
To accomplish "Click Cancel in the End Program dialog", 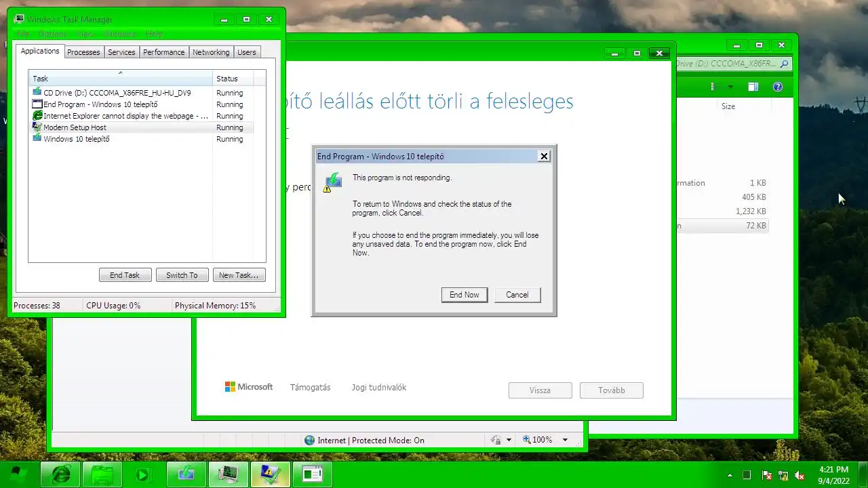I will pyautogui.click(x=517, y=295).
